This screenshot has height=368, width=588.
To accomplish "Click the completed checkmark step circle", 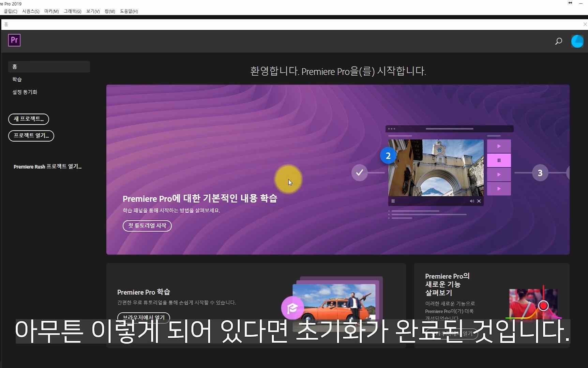I will point(359,173).
